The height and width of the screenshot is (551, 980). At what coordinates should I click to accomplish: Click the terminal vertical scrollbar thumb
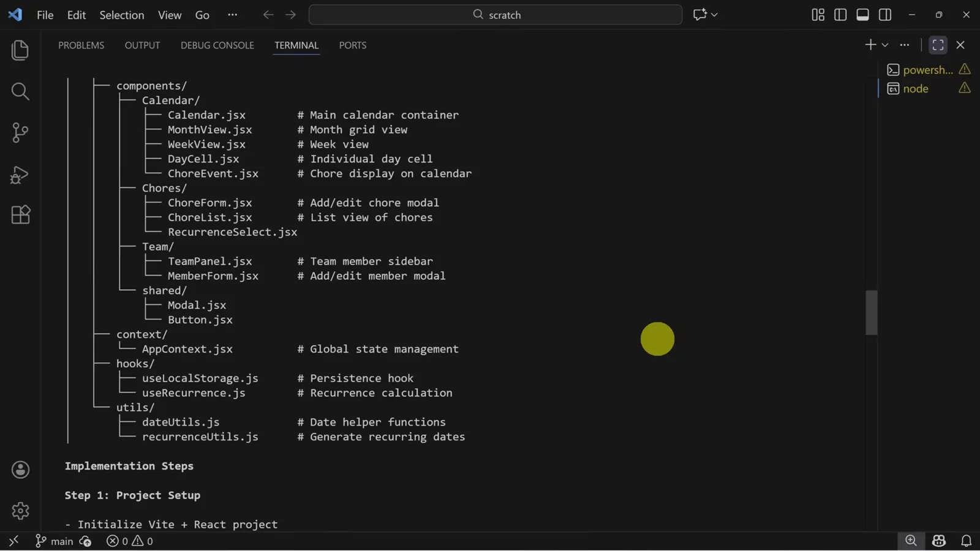872,313
